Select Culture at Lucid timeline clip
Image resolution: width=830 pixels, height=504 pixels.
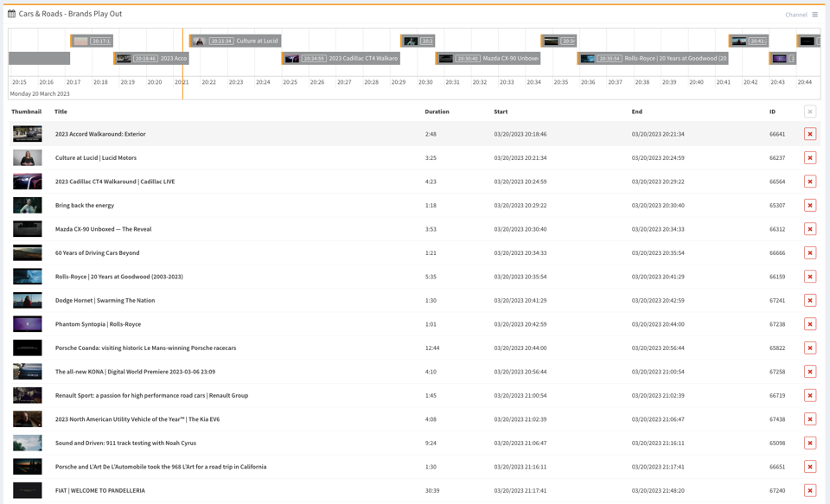pyautogui.click(x=235, y=41)
